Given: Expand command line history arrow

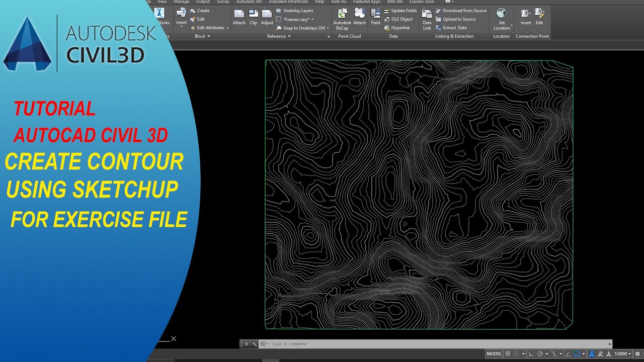Looking at the screenshot, I should point(610,344).
